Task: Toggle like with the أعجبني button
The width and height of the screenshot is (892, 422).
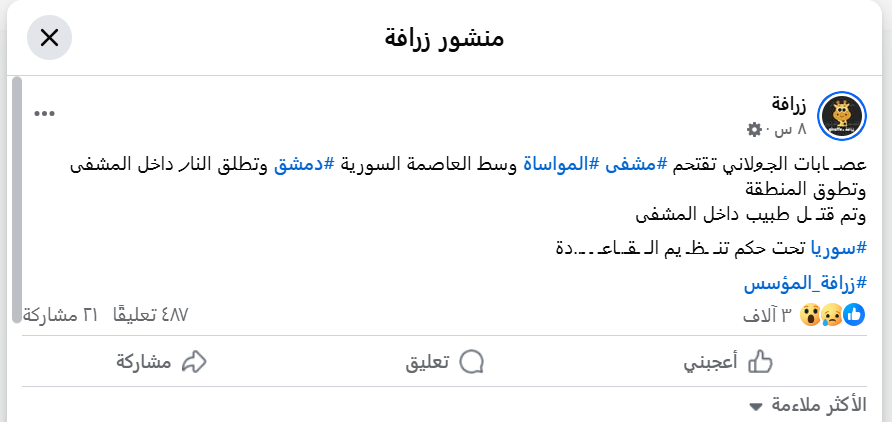Action: (727, 361)
